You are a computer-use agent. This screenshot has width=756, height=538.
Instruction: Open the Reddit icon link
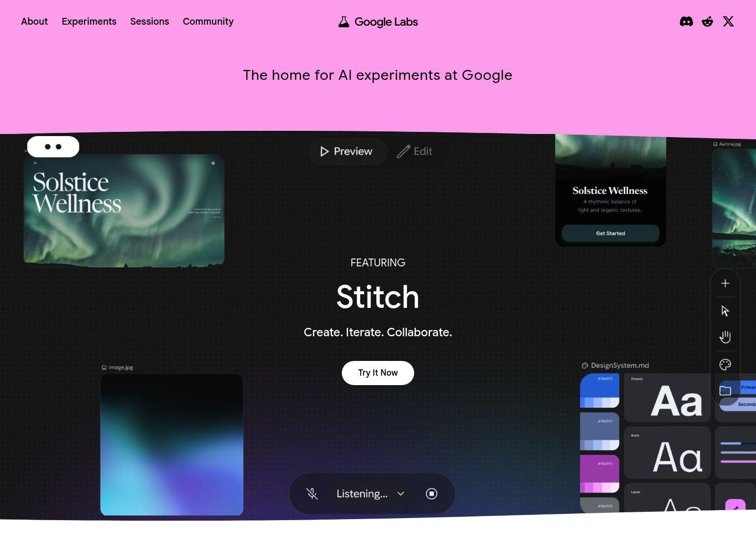pyautogui.click(x=707, y=22)
